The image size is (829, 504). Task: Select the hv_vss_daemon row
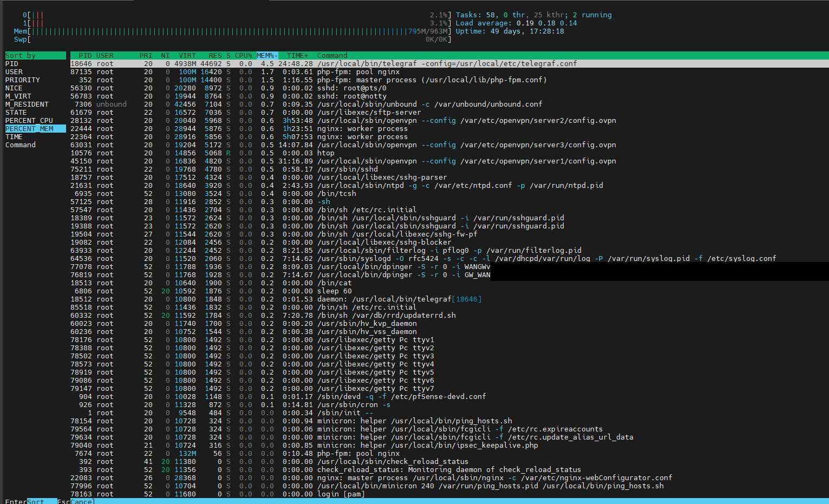[x=449, y=332]
